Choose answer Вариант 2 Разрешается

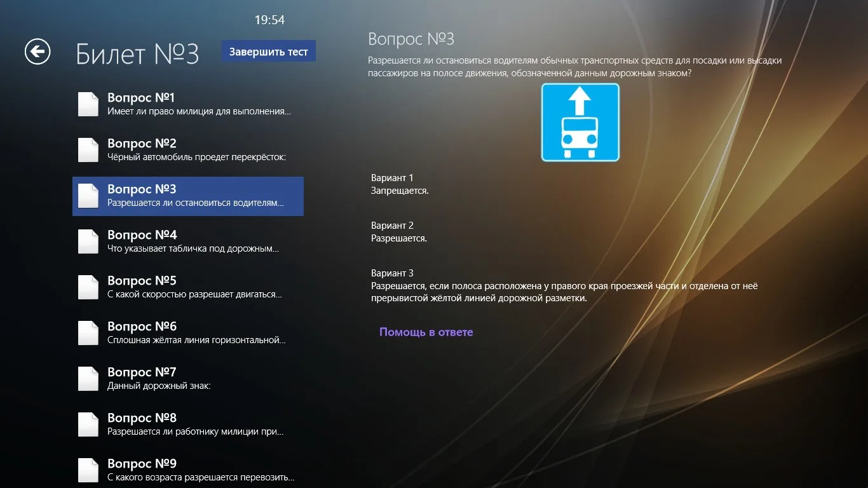[399, 232]
